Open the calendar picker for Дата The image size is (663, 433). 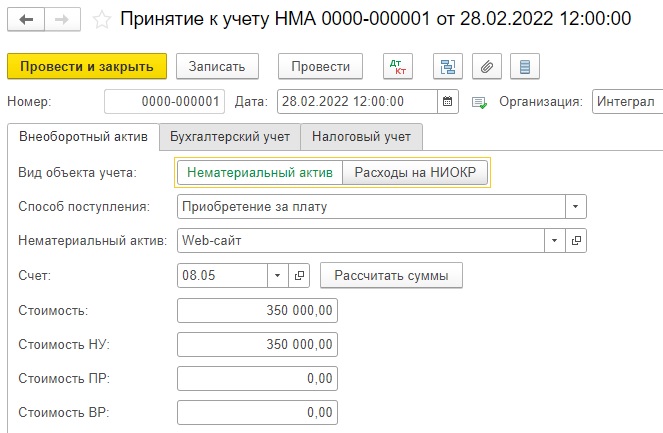447,101
